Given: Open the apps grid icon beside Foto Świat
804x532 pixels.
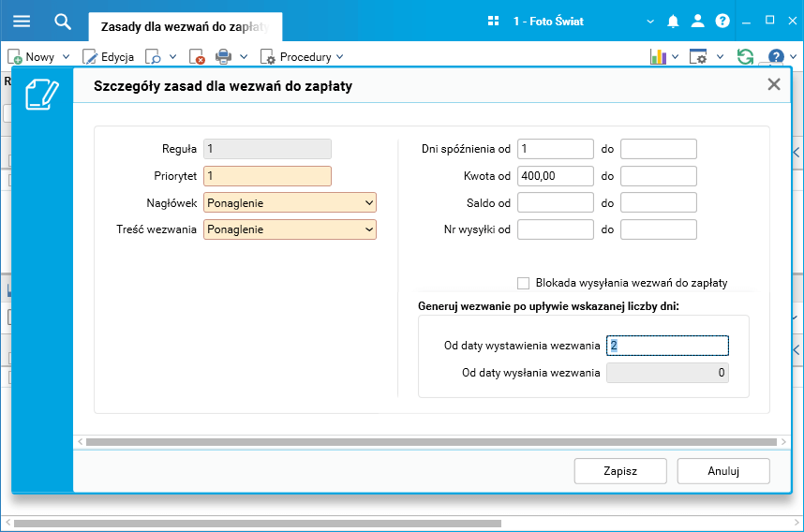Looking at the screenshot, I should 493,21.
